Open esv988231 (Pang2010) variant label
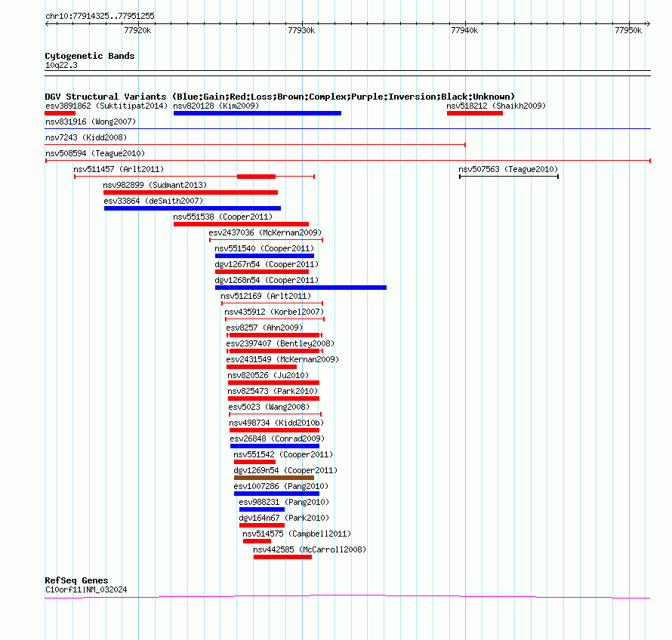The image size is (672, 640). pos(284,502)
